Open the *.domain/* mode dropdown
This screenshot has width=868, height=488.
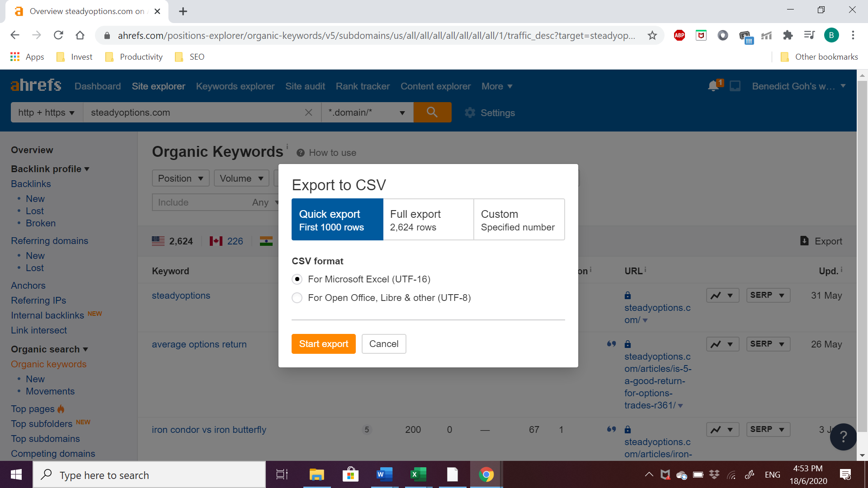tap(367, 113)
